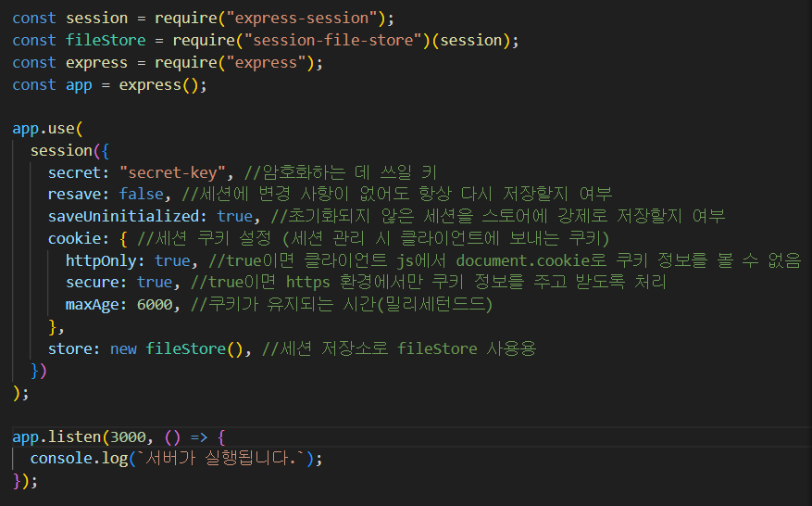Click the true value of secure
This screenshot has width=812, height=506.
pyautogui.click(x=155, y=282)
